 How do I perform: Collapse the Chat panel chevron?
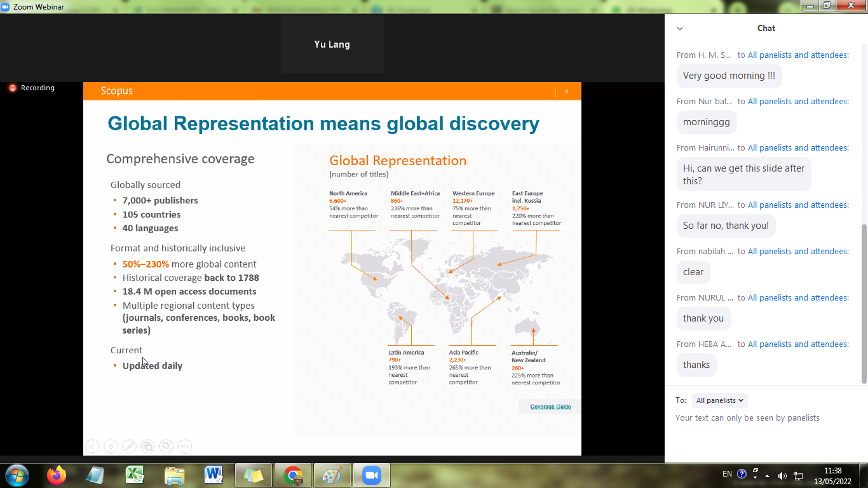(680, 29)
